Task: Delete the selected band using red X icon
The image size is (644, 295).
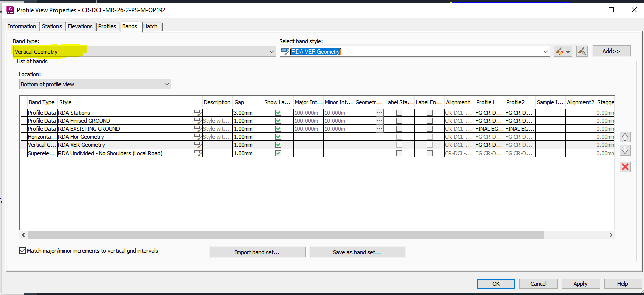Action: (x=625, y=167)
